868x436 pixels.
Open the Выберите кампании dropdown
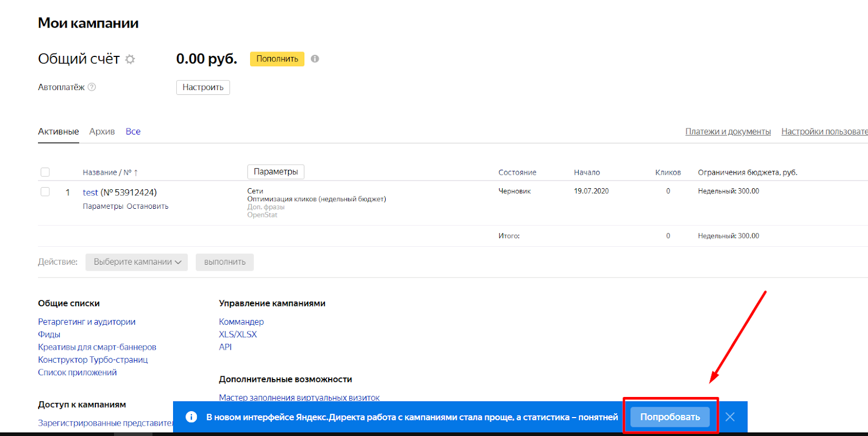tap(137, 262)
